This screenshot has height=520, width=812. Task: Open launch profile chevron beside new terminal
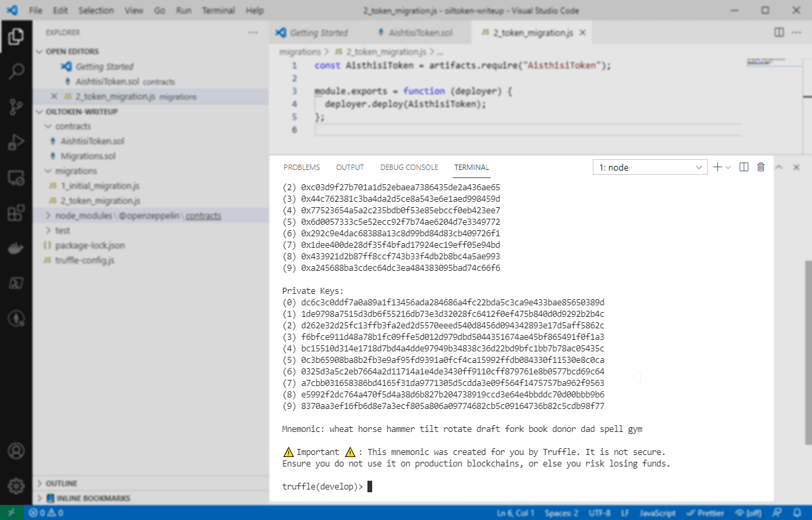[x=728, y=167]
